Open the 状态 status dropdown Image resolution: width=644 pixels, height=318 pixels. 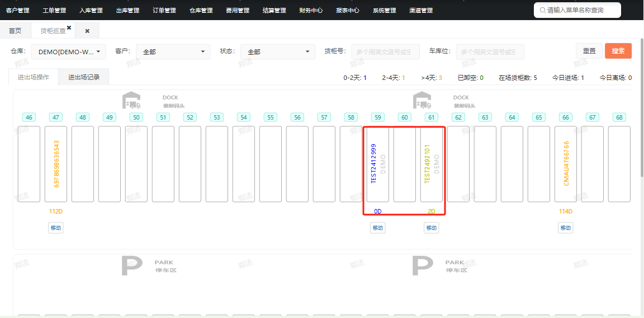pos(278,52)
